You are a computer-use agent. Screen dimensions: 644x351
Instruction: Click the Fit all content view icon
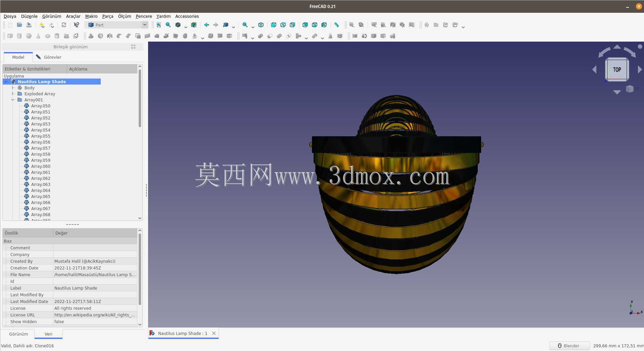click(x=159, y=25)
